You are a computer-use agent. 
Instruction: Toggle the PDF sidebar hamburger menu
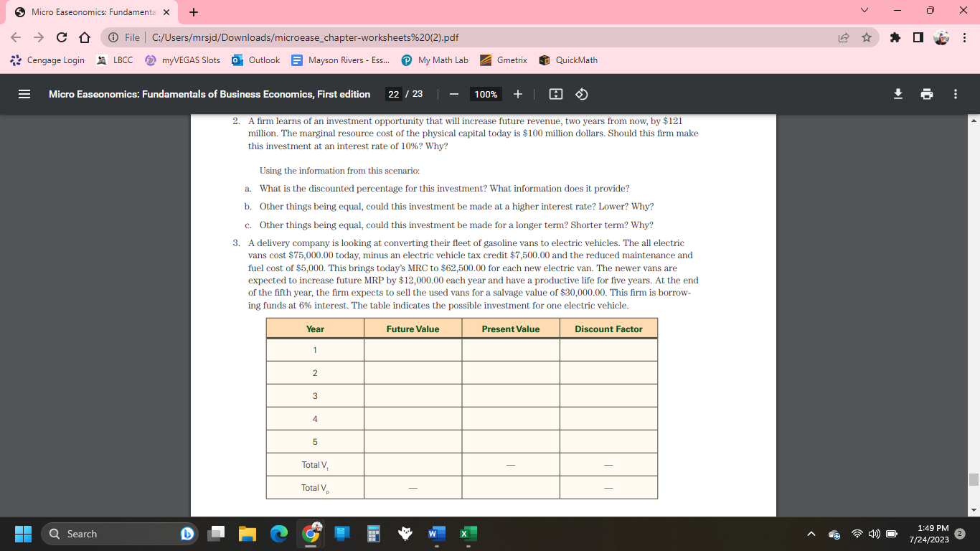coord(24,93)
